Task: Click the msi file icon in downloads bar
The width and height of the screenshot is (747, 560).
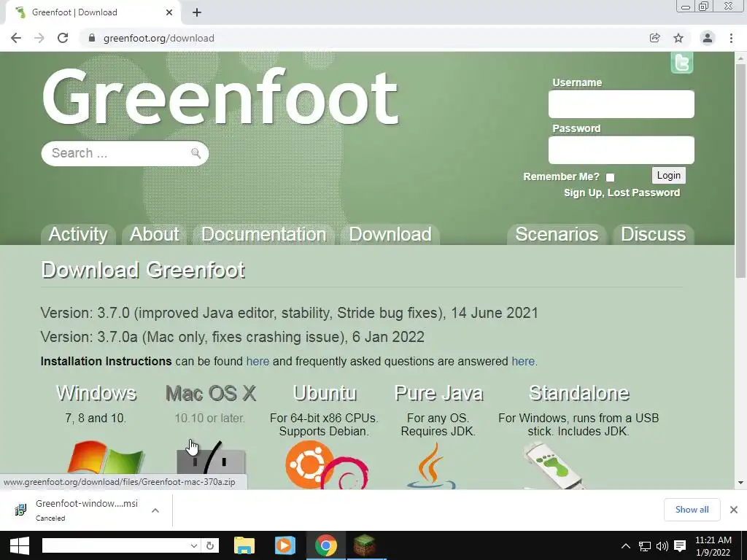Action: pyautogui.click(x=20, y=510)
